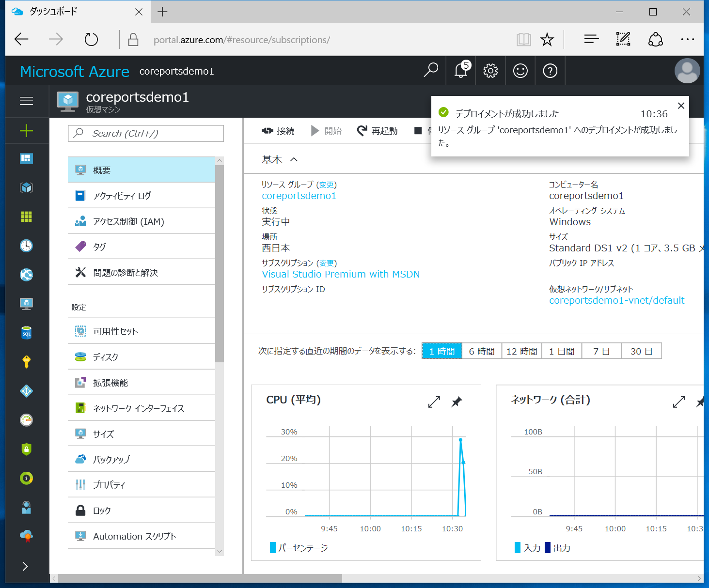Image resolution: width=709 pixels, height=588 pixels.
Task: Expand sidebar with the bottom chevron arrow
Action: click(25, 566)
